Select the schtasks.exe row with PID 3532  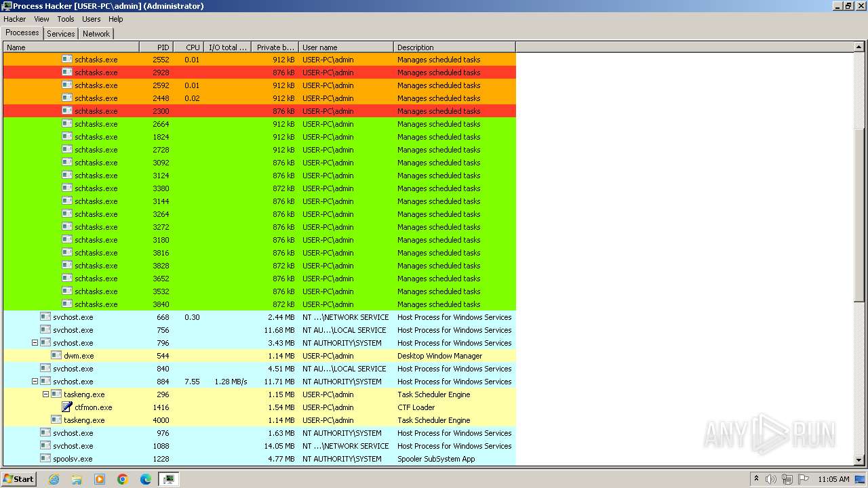[x=260, y=291]
